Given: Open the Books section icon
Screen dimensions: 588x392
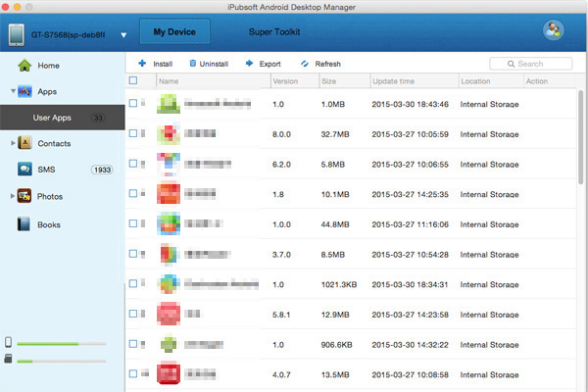Looking at the screenshot, I should 24,224.
